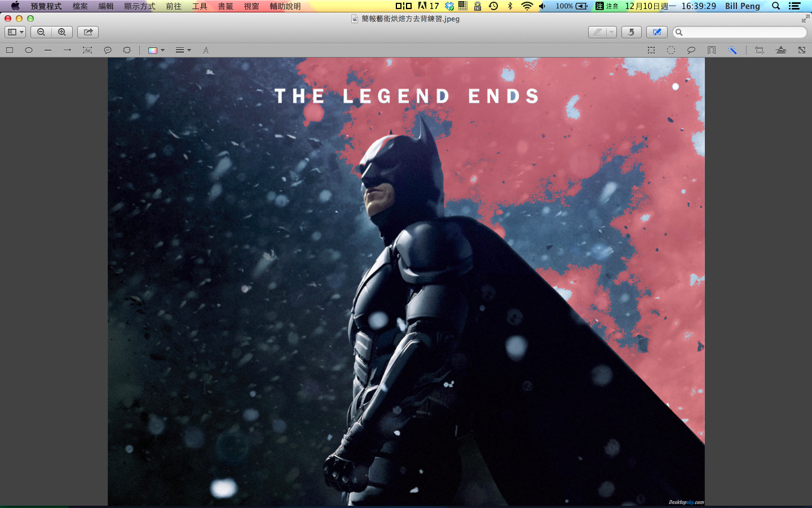Image resolution: width=812 pixels, height=508 pixels.
Task: Open the 顯示方式 menu
Action: pyautogui.click(x=140, y=6)
